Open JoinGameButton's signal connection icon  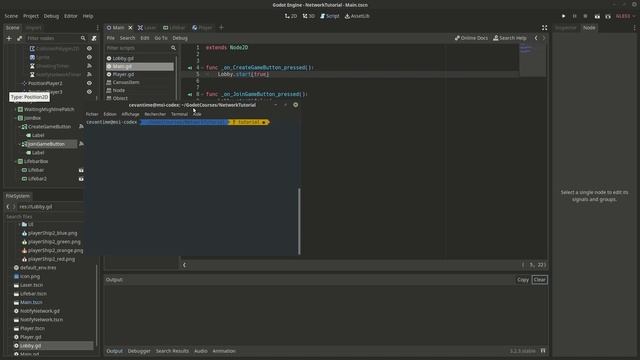[x=81, y=144]
